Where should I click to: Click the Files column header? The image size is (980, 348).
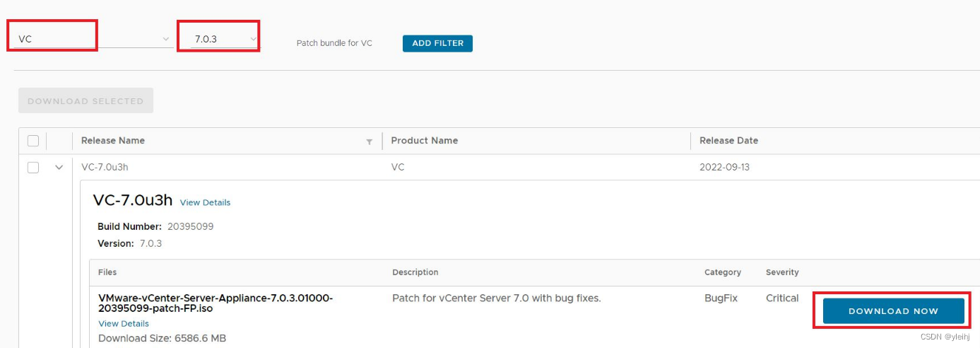[107, 272]
